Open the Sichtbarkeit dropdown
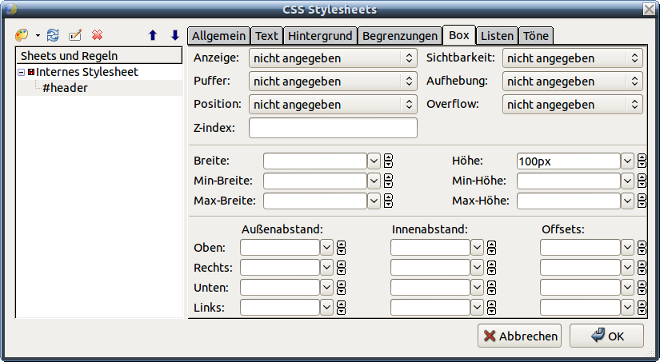This screenshot has width=660, height=362. [x=572, y=58]
